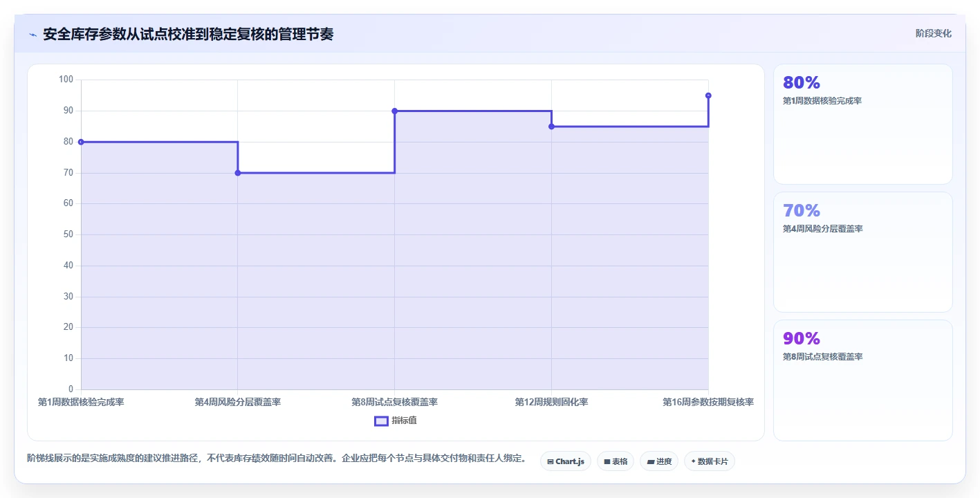Click the y-axis value 100

pos(66,80)
